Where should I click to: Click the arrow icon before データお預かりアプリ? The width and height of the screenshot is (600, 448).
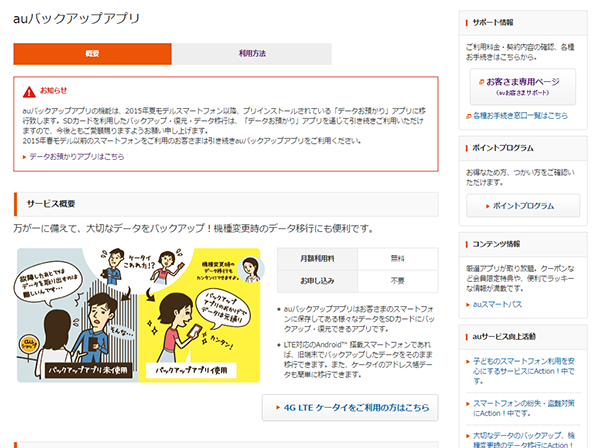[x=24, y=157]
